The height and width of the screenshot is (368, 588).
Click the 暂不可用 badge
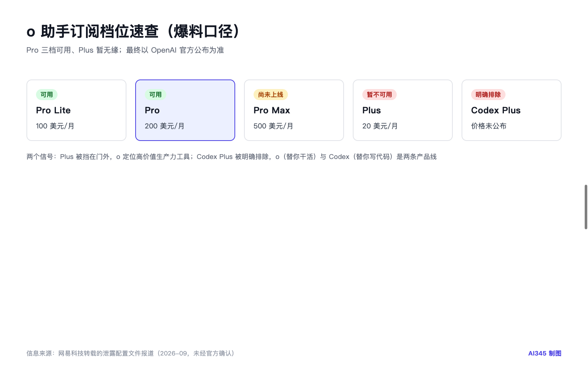379,95
